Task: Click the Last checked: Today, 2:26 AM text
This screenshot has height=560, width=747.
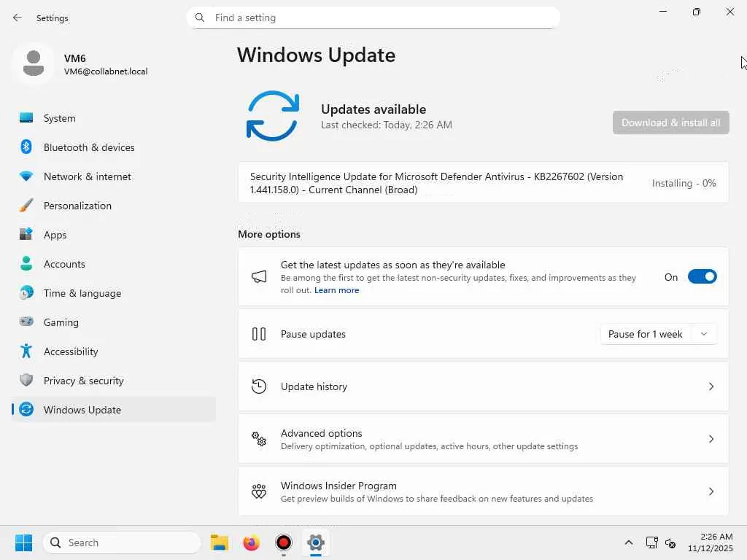Action: 387,125
